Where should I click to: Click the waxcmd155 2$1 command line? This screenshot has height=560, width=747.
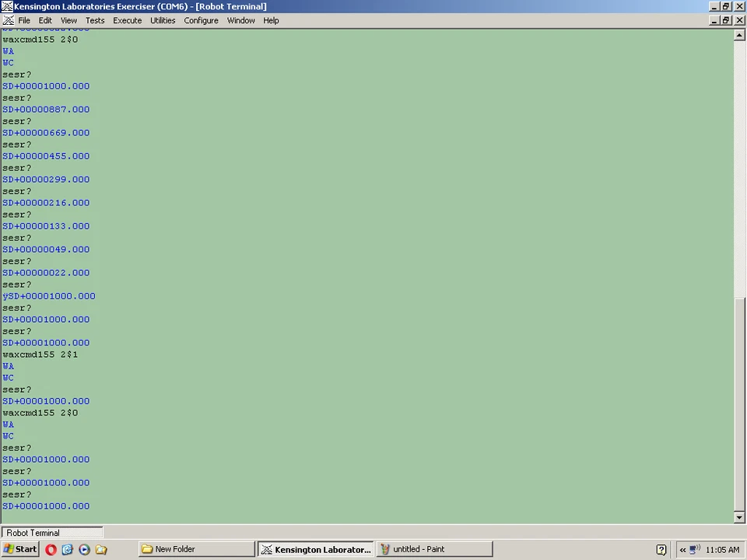tap(40, 355)
